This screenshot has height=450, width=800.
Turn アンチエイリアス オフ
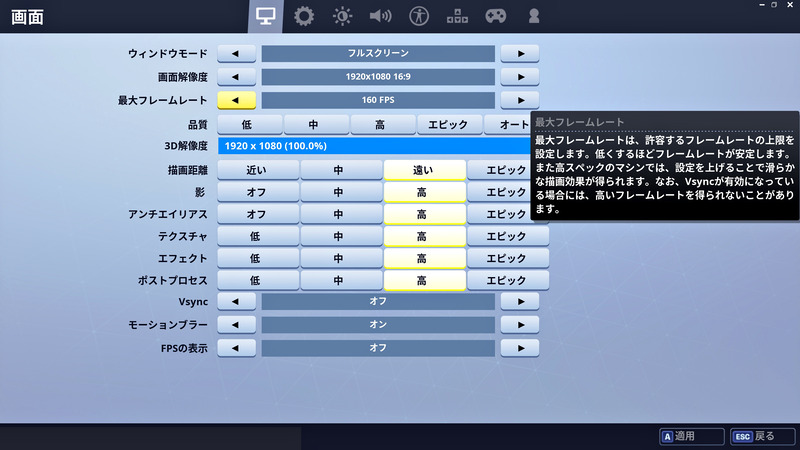pos(258,214)
